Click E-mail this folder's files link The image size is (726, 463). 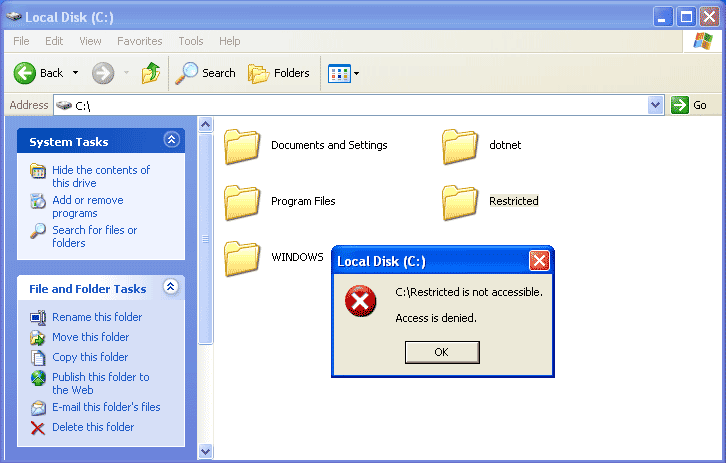(x=106, y=407)
